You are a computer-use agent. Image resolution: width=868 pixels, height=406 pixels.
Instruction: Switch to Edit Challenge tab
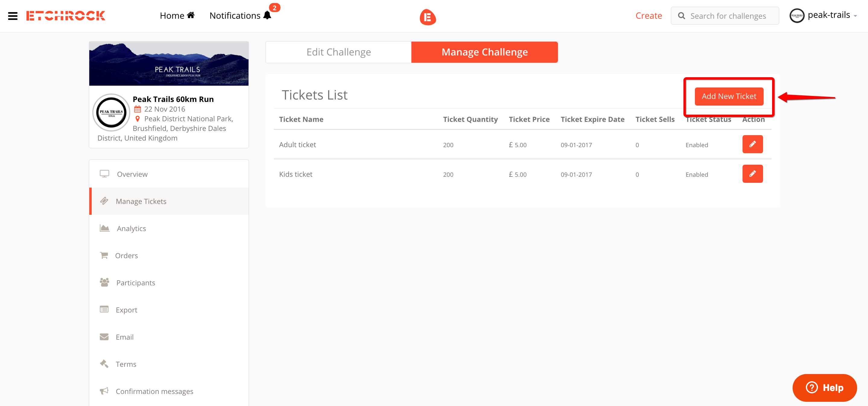click(338, 52)
